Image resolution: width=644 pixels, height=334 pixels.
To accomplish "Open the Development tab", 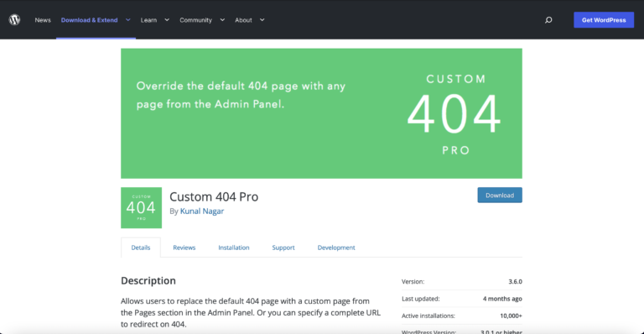I will 336,248.
